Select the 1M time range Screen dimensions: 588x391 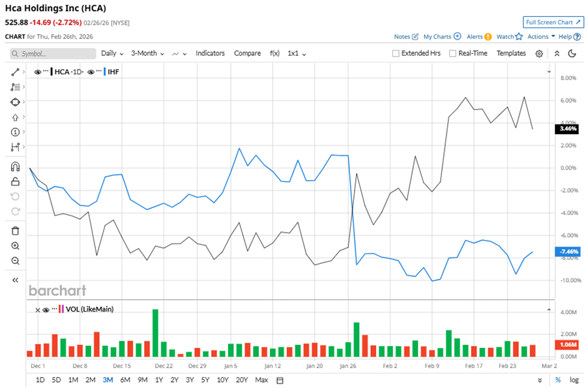click(73, 380)
